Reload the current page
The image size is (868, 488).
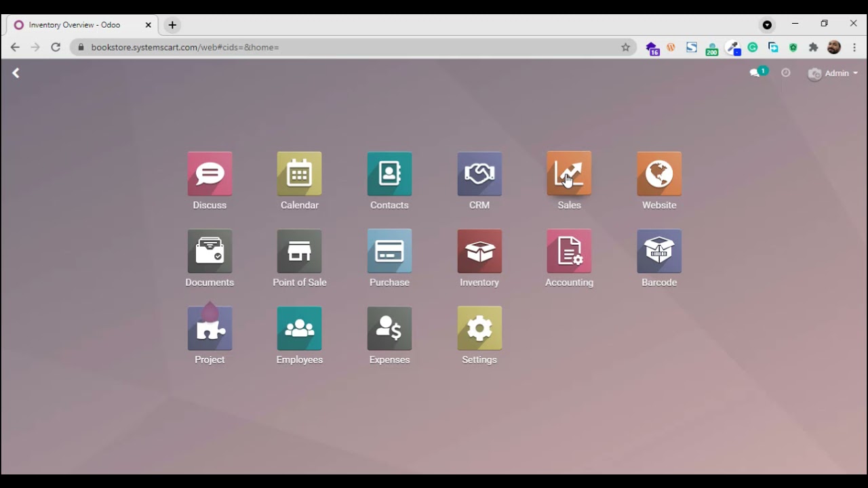pyautogui.click(x=56, y=47)
